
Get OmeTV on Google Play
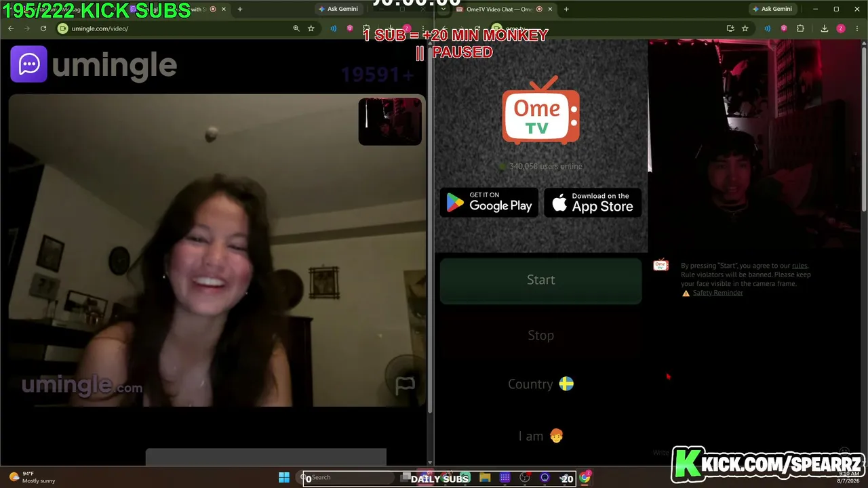[489, 203]
